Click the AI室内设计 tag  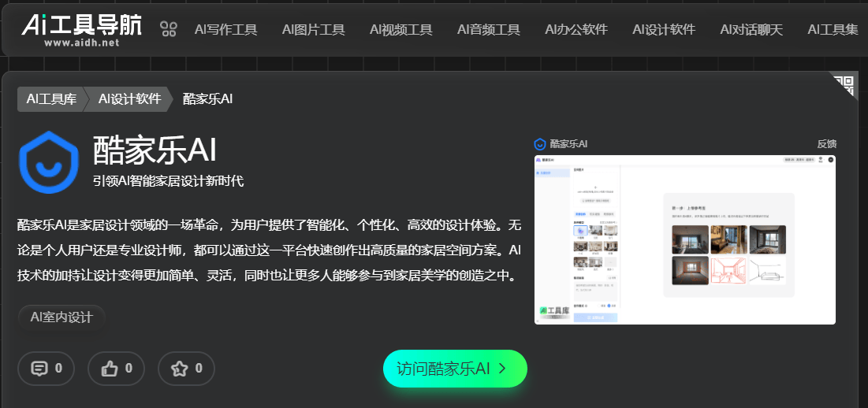click(61, 317)
